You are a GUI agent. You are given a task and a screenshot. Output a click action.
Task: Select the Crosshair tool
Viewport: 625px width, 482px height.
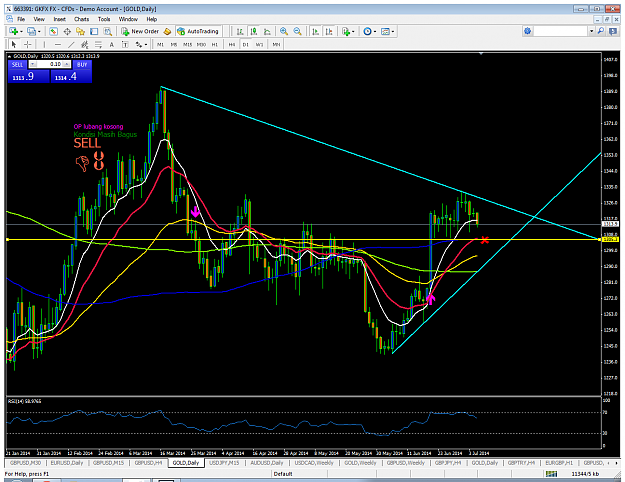(28, 45)
